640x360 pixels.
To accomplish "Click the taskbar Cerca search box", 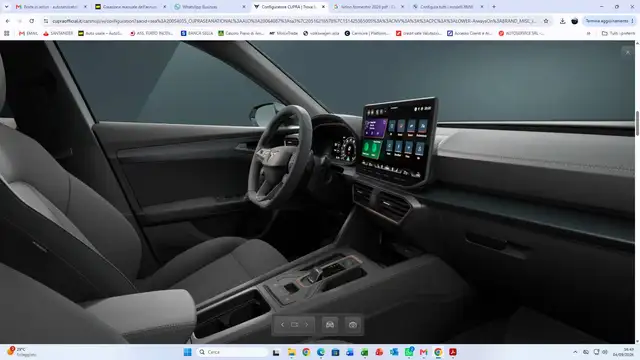I will pos(233,352).
